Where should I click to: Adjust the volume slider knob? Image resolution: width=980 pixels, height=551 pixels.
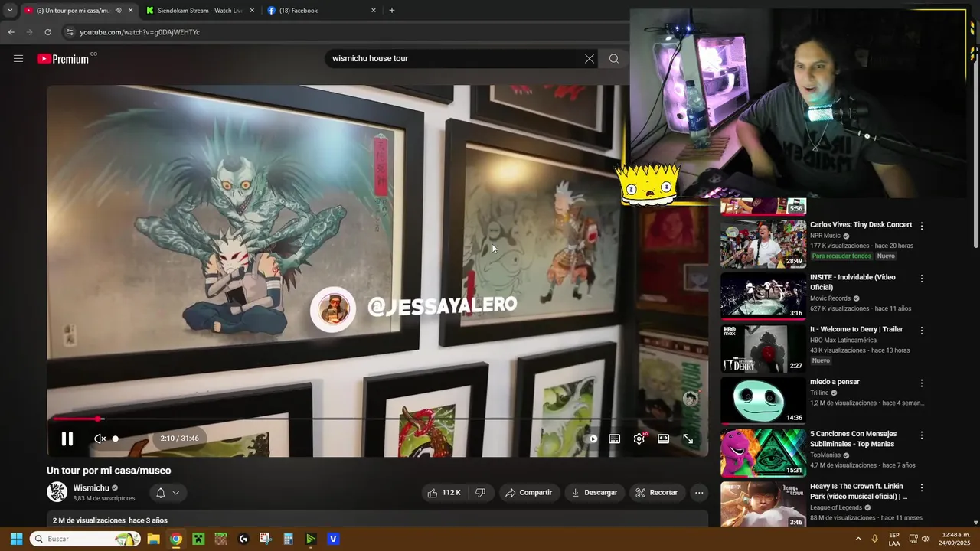116,439
